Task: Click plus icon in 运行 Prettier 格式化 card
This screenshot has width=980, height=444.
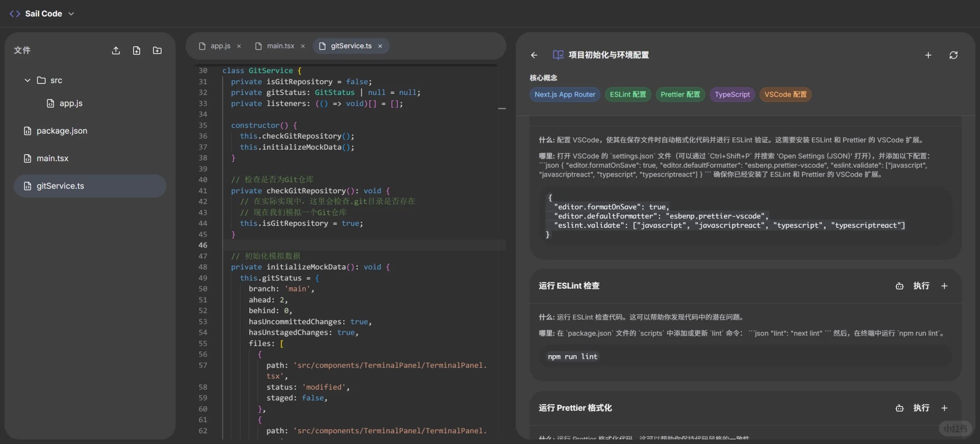Action: pos(944,408)
